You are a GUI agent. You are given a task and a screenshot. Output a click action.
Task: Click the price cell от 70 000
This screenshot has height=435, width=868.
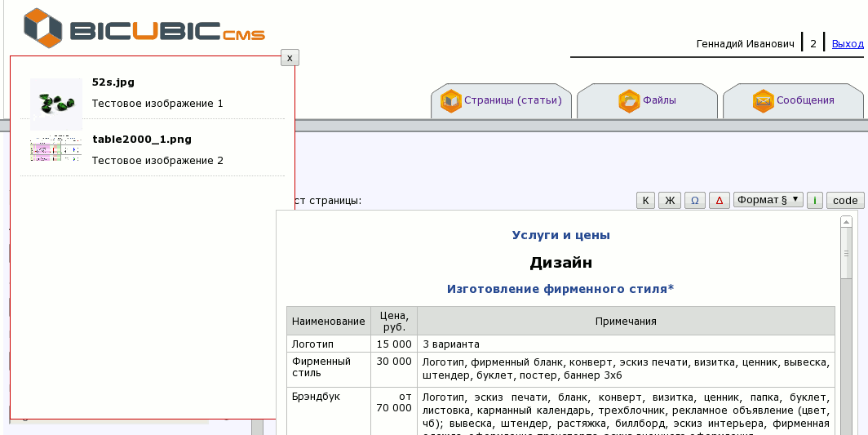pos(394,411)
